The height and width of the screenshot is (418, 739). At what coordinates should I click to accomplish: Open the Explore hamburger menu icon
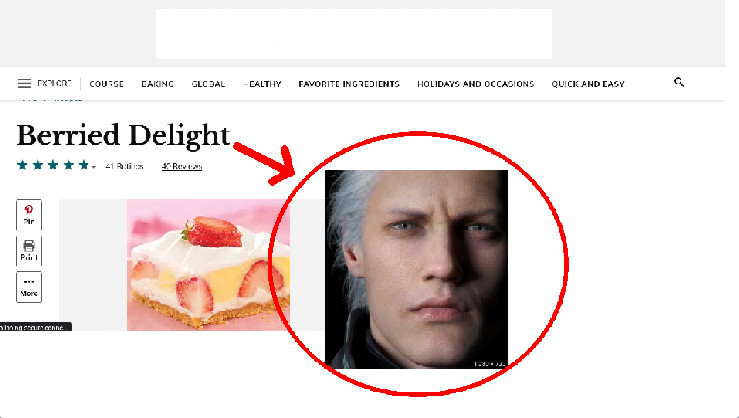coord(24,83)
